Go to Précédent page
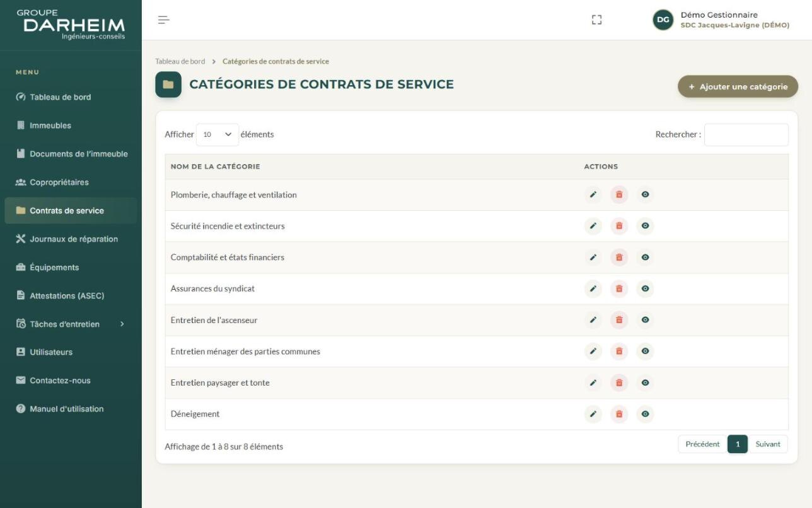Image resolution: width=812 pixels, height=508 pixels. point(702,444)
